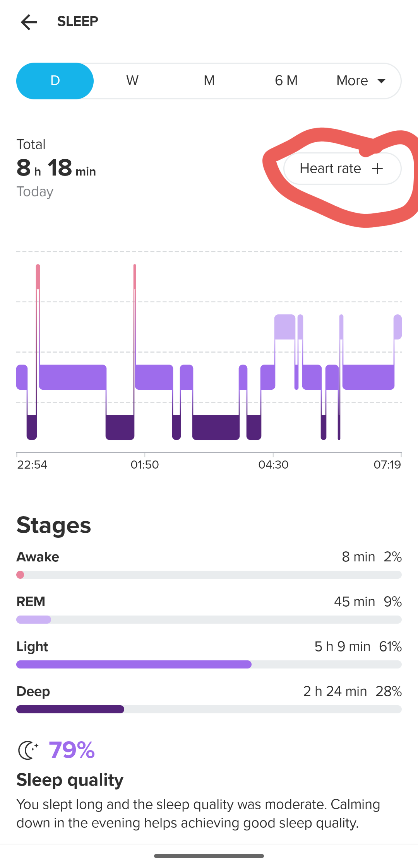
Task: Tap the Awake stage progress bar
Action: 209,575
